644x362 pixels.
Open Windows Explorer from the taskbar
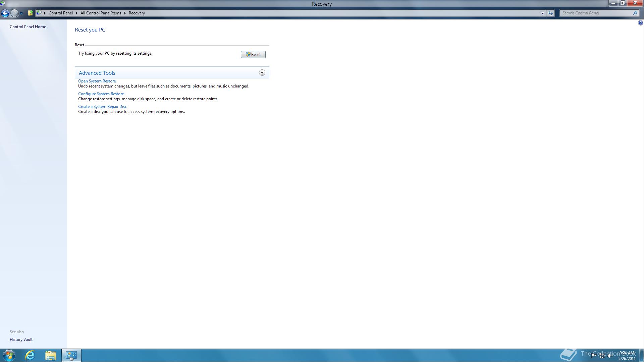pos(51,355)
